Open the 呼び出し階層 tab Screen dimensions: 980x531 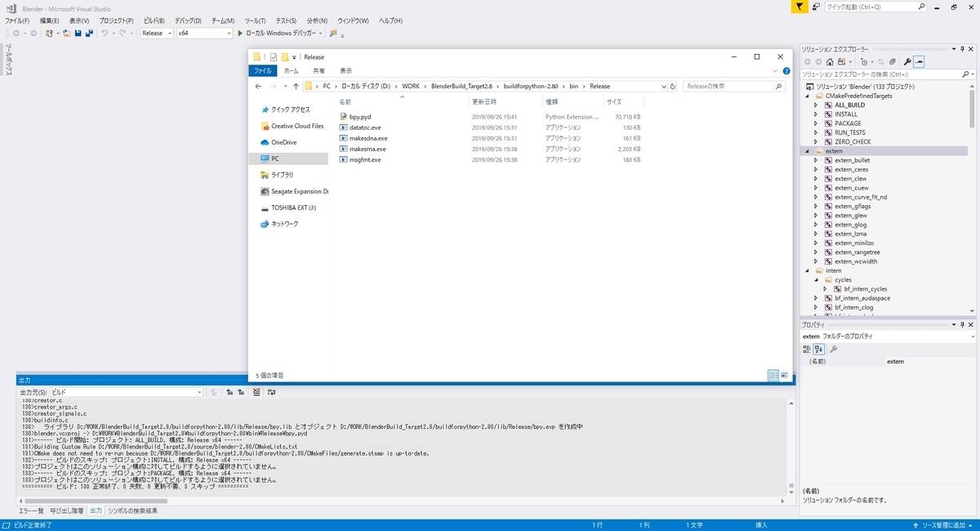tap(66, 511)
